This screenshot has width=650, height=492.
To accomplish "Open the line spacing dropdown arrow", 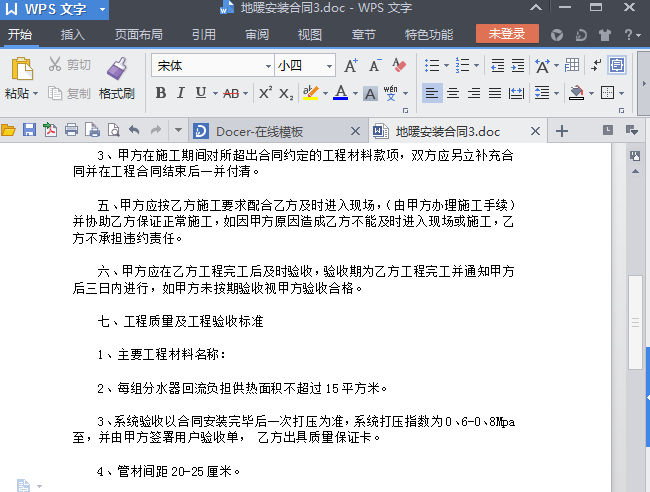I will [556, 93].
